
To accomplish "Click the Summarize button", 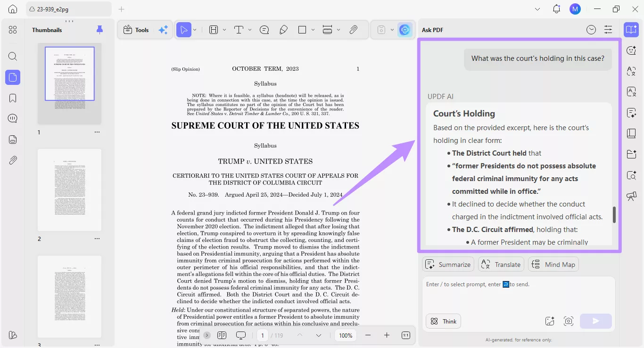I will pyautogui.click(x=448, y=265).
